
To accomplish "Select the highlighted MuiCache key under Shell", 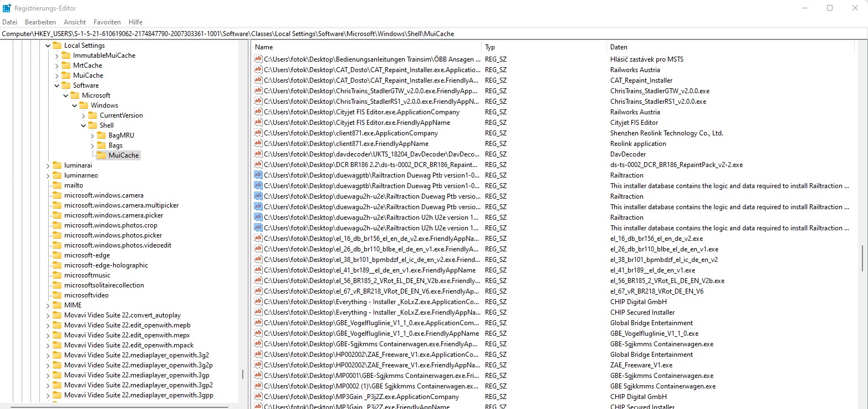I will [124, 155].
